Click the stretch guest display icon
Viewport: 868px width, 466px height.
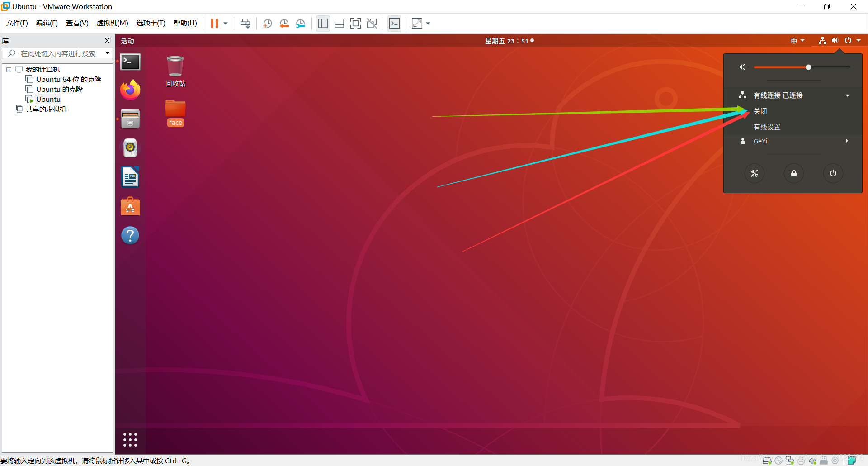coord(417,23)
